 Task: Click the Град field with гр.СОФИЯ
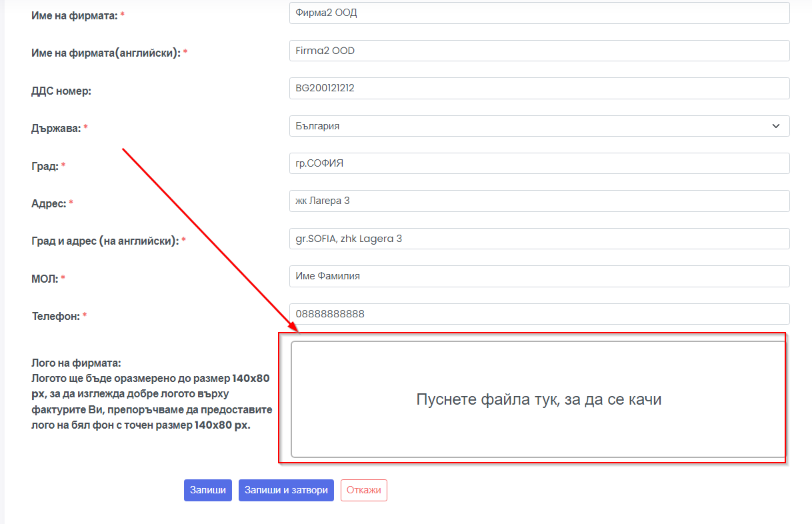pyautogui.click(x=539, y=163)
